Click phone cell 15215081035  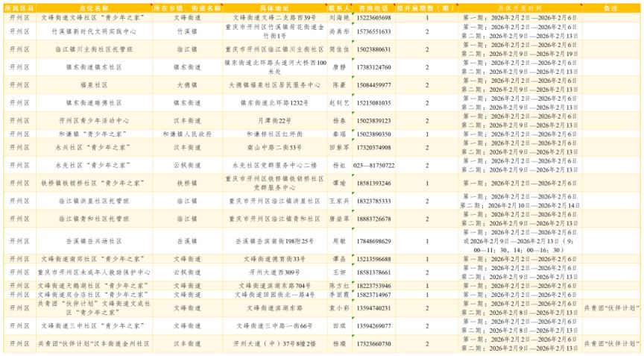(x=373, y=103)
